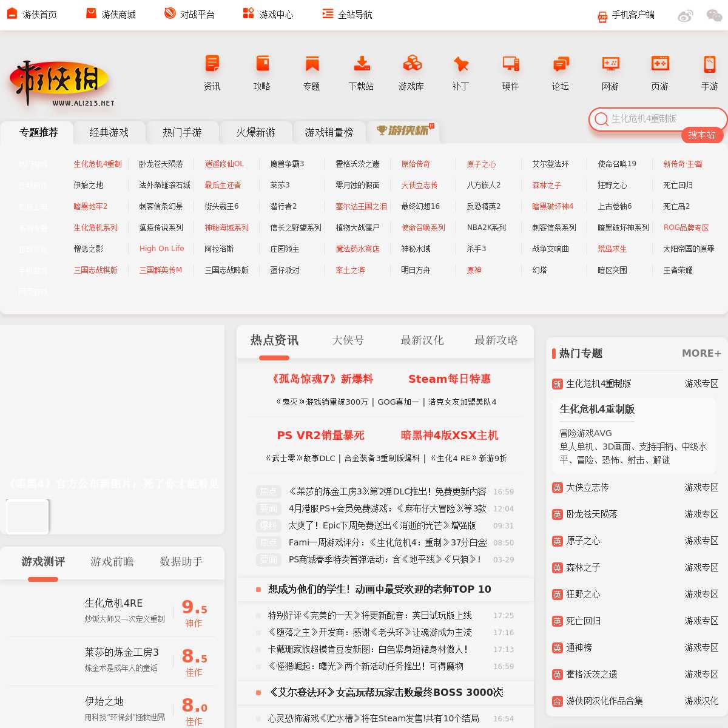This screenshot has width=728, height=728.
Task: Open PS VR2销量暴死 headline
Action: [320, 436]
